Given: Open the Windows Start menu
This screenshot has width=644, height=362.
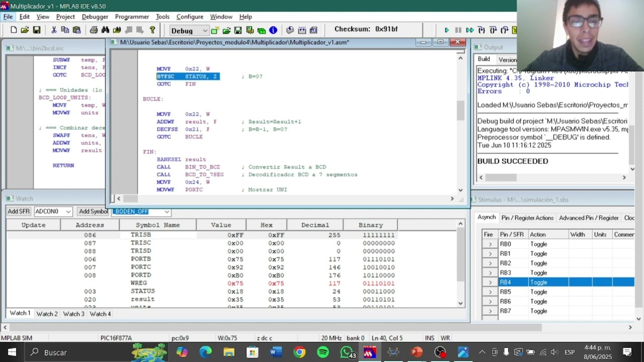Looking at the screenshot, I should pos(12,352).
